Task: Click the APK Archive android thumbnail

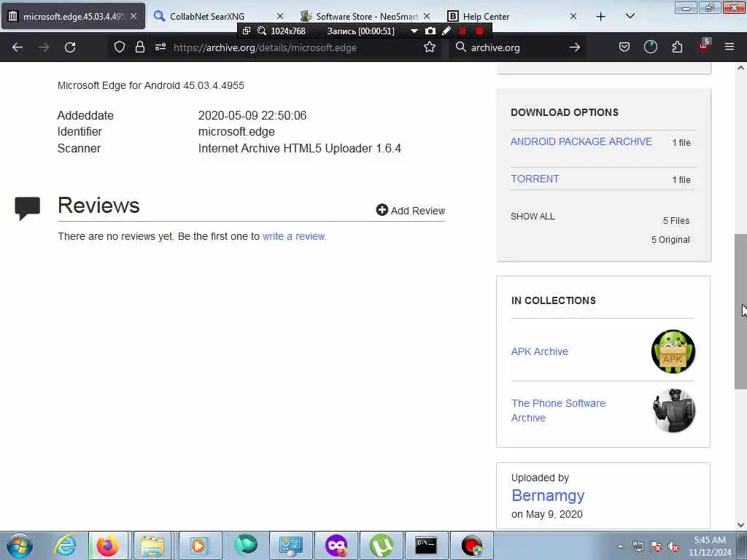Action: tap(673, 351)
